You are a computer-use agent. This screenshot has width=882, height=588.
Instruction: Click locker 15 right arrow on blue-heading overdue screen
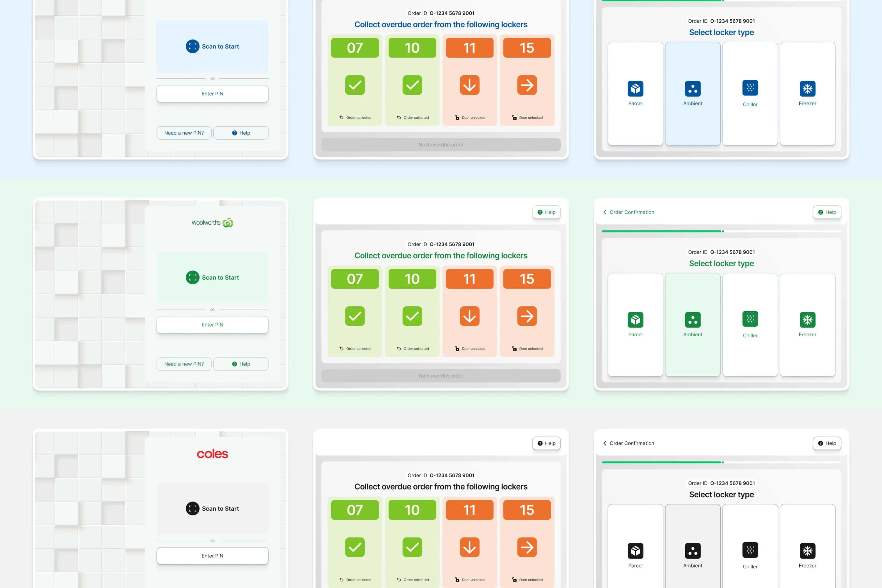point(527,85)
